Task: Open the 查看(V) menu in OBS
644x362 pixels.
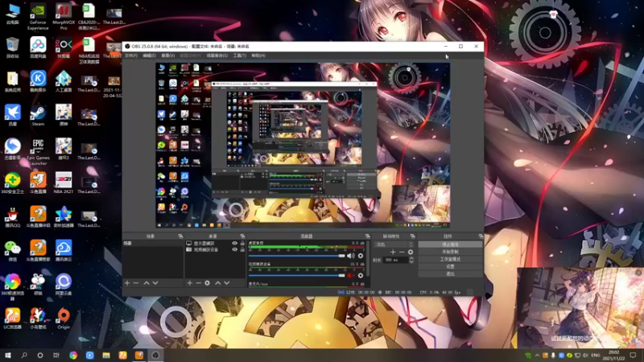Action: point(168,56)
